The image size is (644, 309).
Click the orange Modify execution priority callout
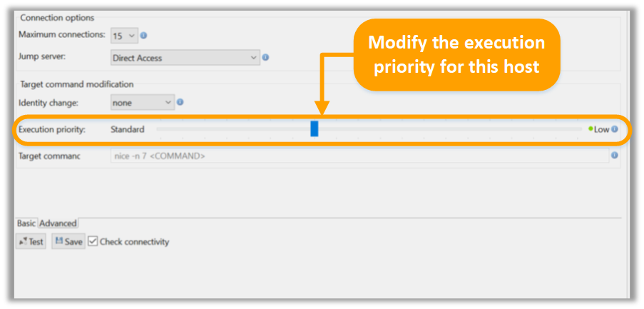coord(456,55)
